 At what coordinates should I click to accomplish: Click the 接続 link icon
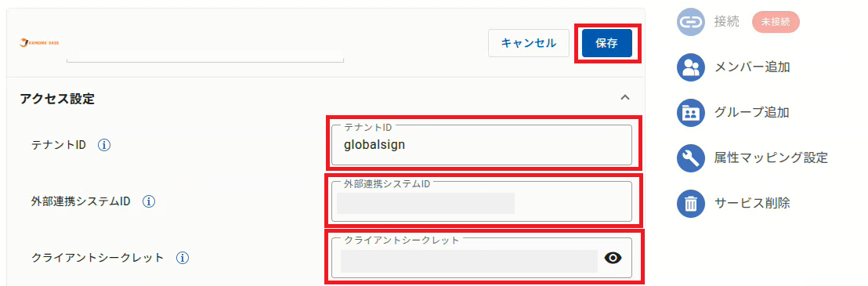[690, 22]
